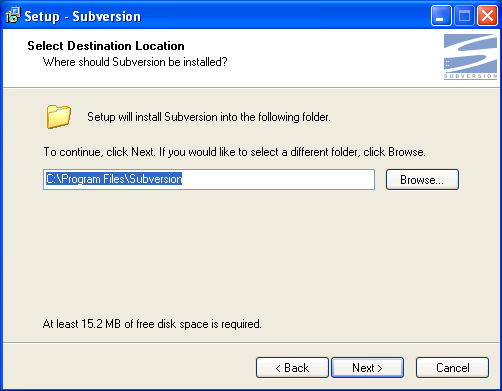Click the 'Select Destination Location' heading

tap(106, 46)
